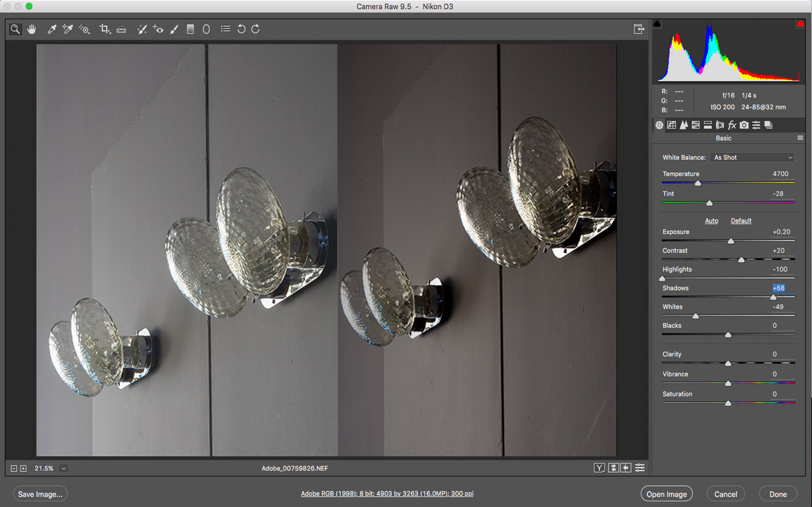Rotate image 90 degrees clockwise
The image size is (812, 507).
[x=255, y=29]
